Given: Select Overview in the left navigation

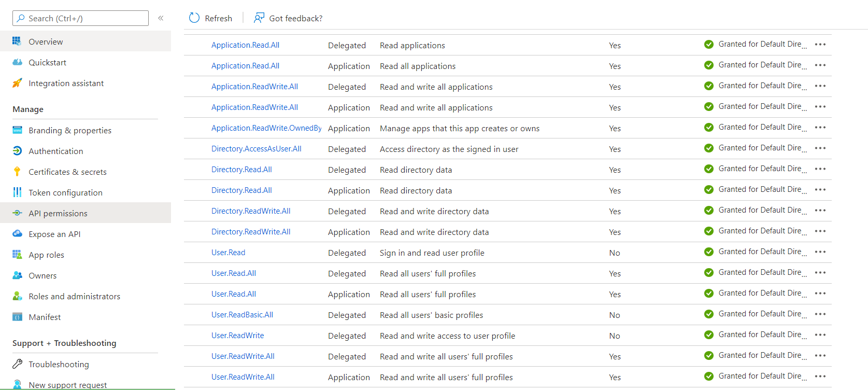Looking at the screenshot, I should [46, 41].
